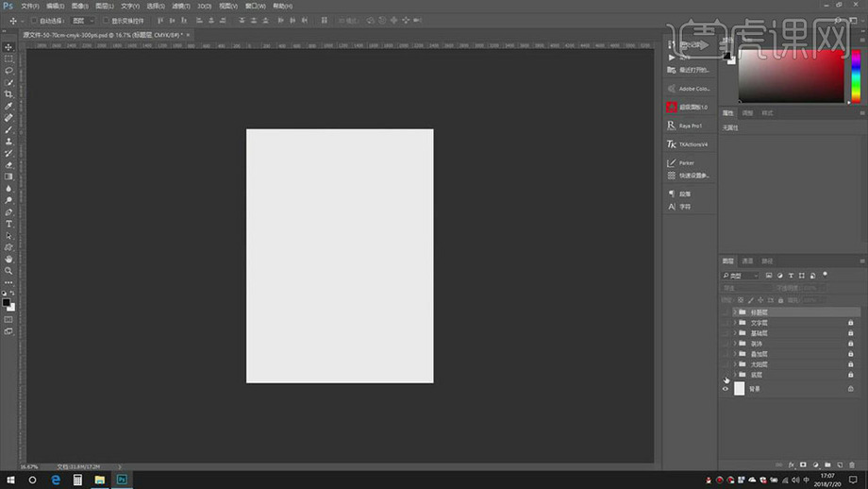Image resolution: width=868 pixels, height=489 pixels.
Task: Show the 文字层 group visibility
Action: click(x=726, y=323)
